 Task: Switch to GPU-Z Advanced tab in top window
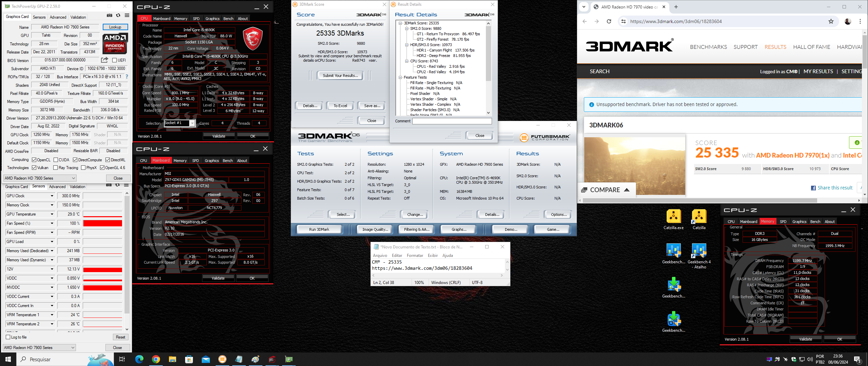[58, 17]
